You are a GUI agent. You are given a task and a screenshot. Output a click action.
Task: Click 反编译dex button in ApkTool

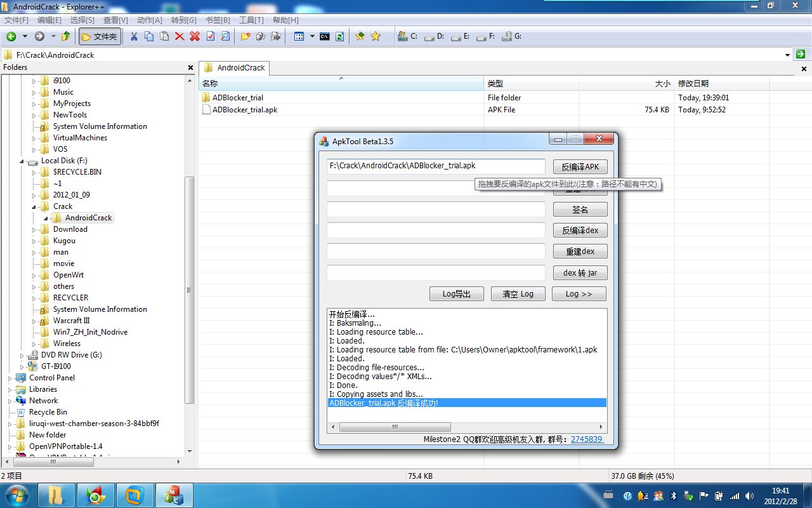[580, 231]
